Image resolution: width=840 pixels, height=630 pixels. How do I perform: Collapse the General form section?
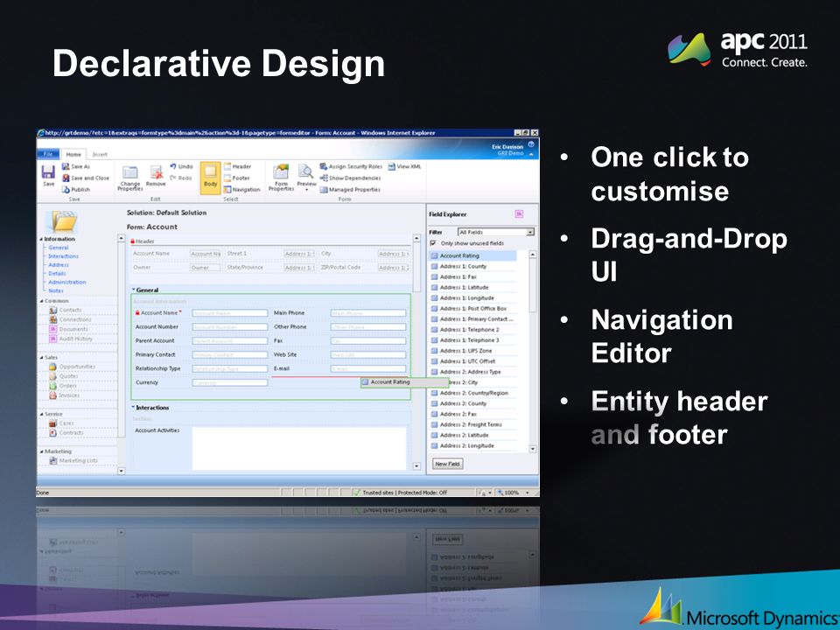[x=134, y=290]
